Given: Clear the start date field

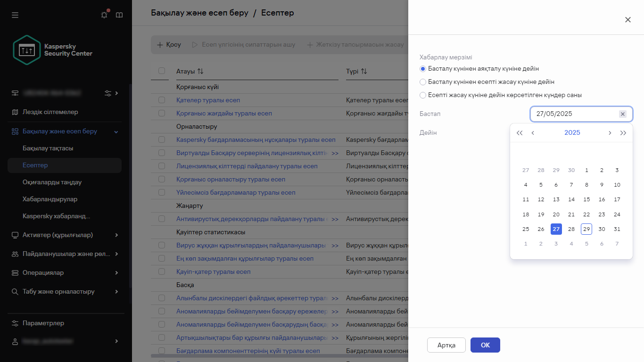Looking at the screenshot, I should [622, 114].
